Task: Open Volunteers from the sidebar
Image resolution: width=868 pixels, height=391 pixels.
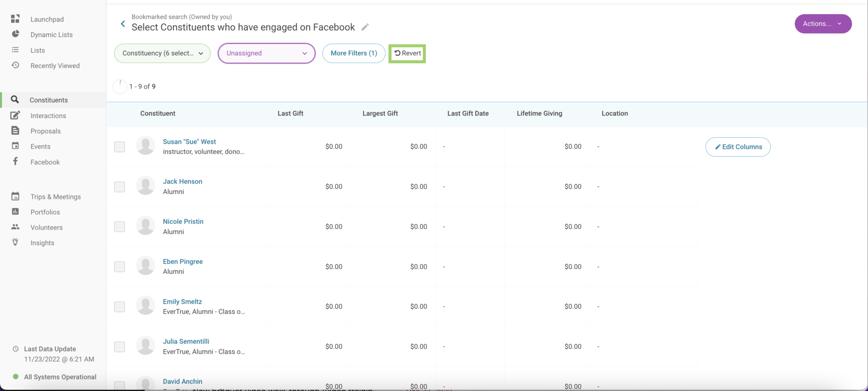Action: pos(46,228)
